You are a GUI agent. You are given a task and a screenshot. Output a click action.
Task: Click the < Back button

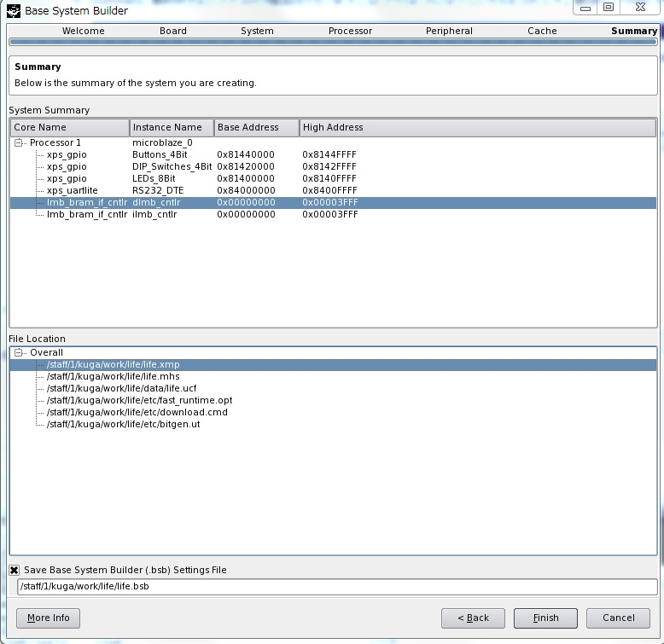473,618
